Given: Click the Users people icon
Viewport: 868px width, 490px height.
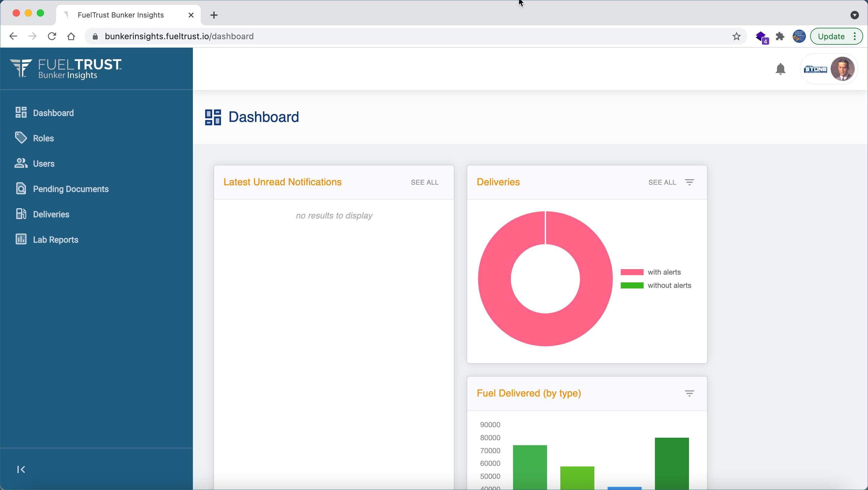Looking at the screenshot, I should pyautogui.click(x=21, y=163).
